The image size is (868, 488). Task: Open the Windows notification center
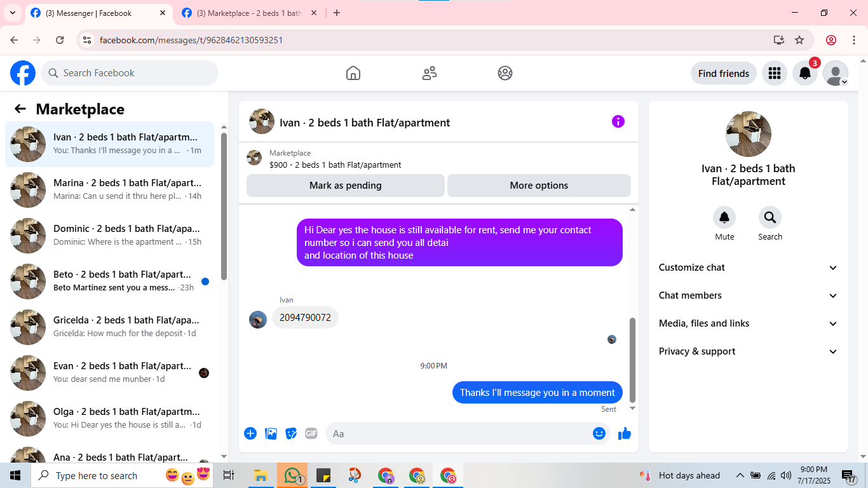click(850, 475)
